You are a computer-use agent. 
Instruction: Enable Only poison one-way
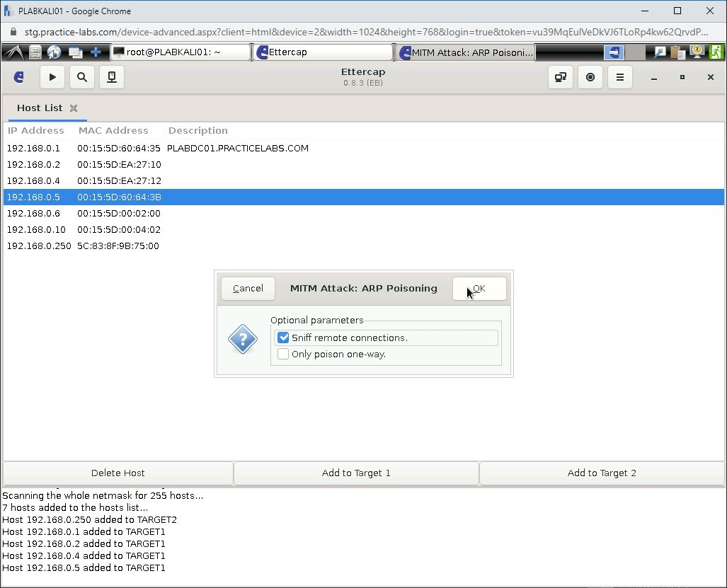pyautogui.click(x=282, y=354)
